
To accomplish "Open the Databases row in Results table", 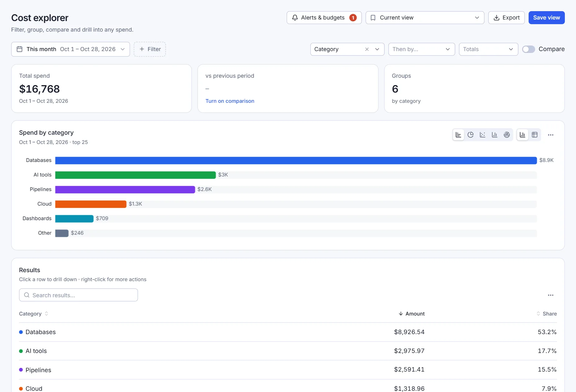I will coord(288,332).
